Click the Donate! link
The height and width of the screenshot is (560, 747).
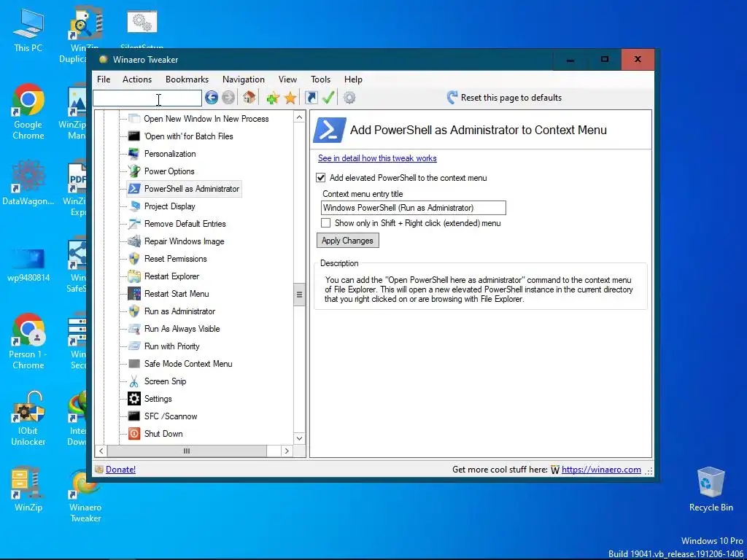point(120,470)
